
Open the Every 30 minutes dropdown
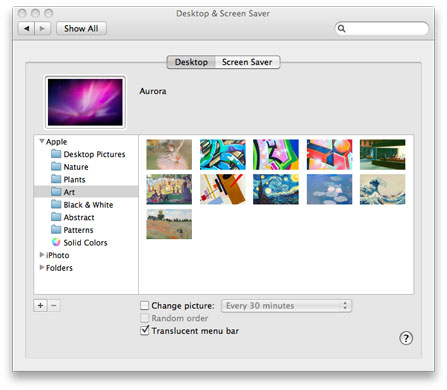coord(286,306)
